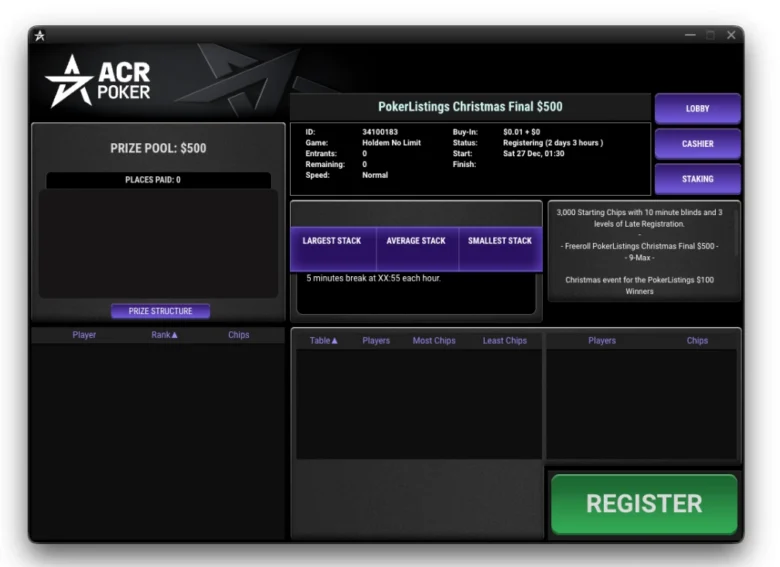Click the ACR Poker logo
The image size is (780, 567).
(98, 81)
